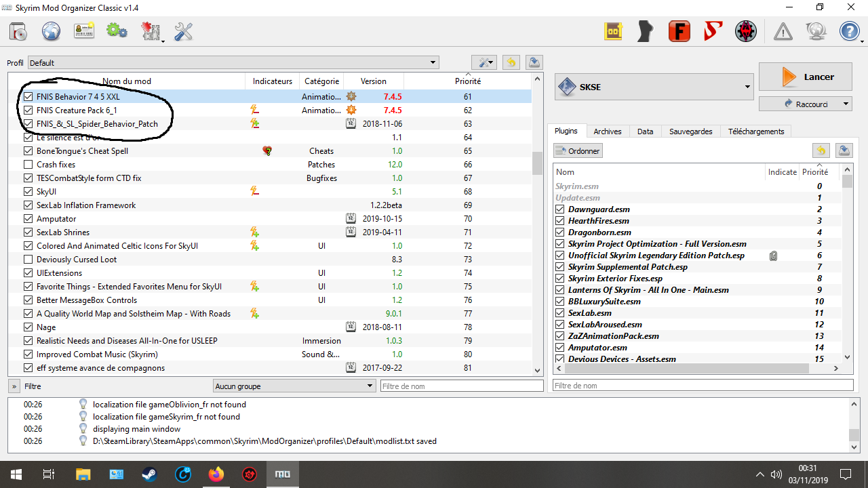Sort mods by Nom du mod header

(127, 81)
